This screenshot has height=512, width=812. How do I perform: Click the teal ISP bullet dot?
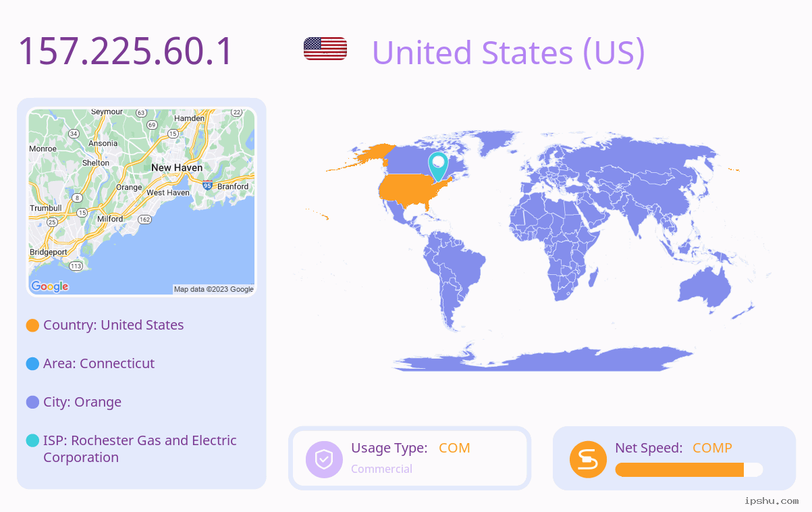point(32,440)
